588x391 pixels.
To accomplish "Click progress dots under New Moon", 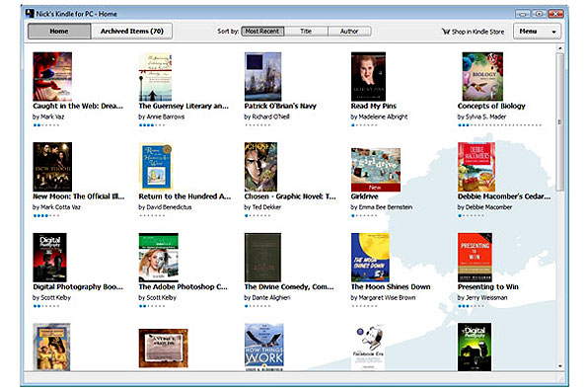I will click(x=45, y=215).
